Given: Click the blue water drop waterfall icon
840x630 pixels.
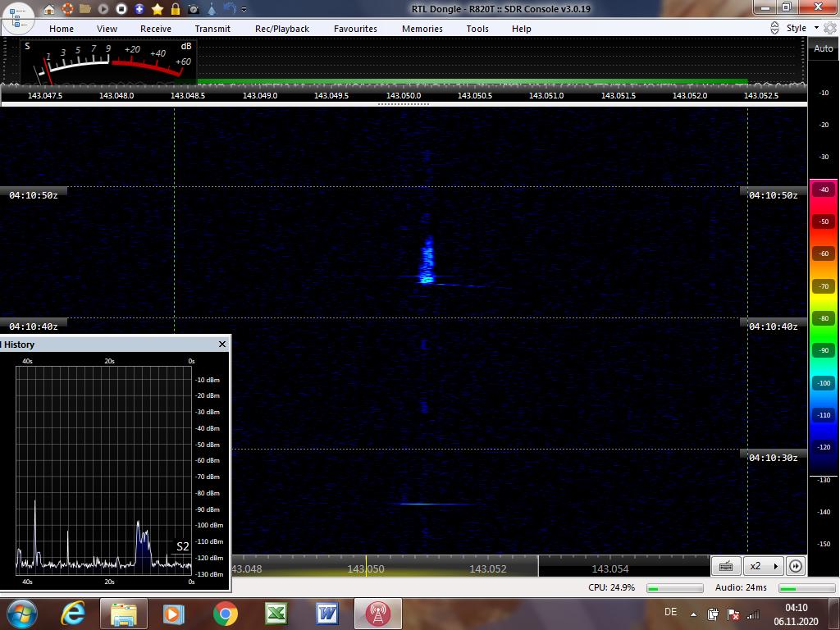Looking at the screenshot, I should 212,9.
